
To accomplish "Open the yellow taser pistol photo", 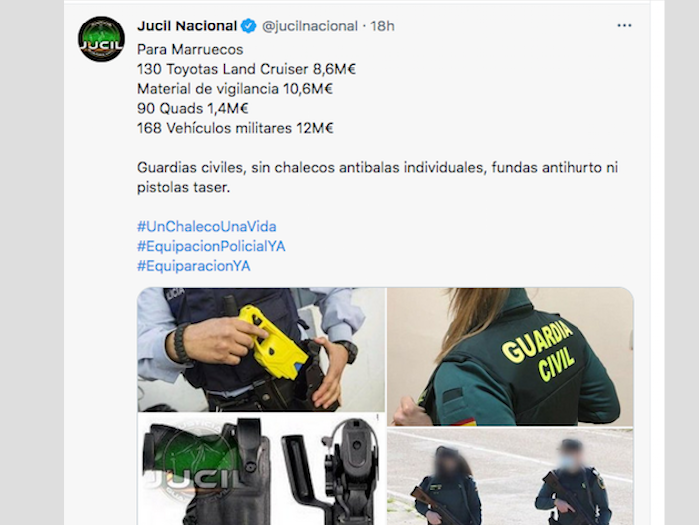I will [261, 349].
